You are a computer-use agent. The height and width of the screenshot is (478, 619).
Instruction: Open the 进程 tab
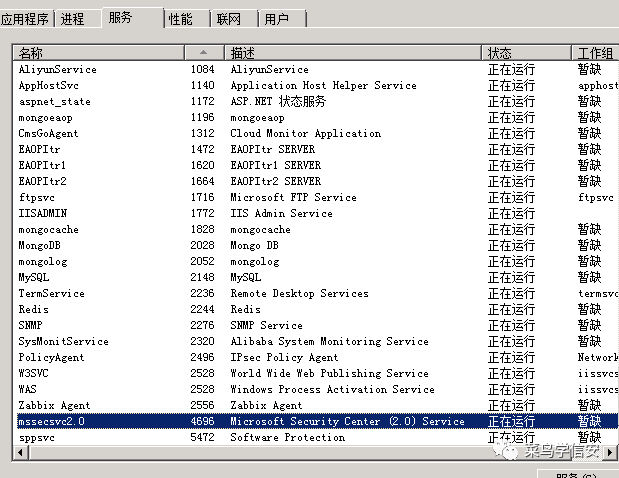[x=77, y=19]
